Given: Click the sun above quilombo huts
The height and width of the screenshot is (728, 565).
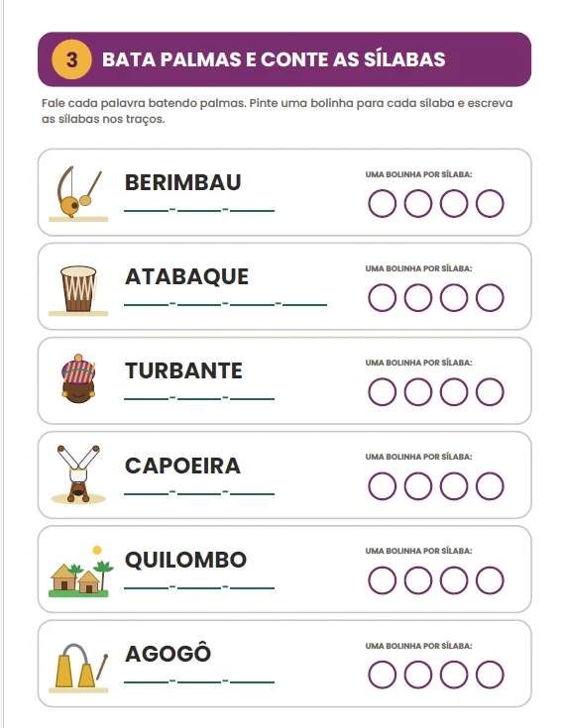Looking at the screenshot, I should pos(97,550).
